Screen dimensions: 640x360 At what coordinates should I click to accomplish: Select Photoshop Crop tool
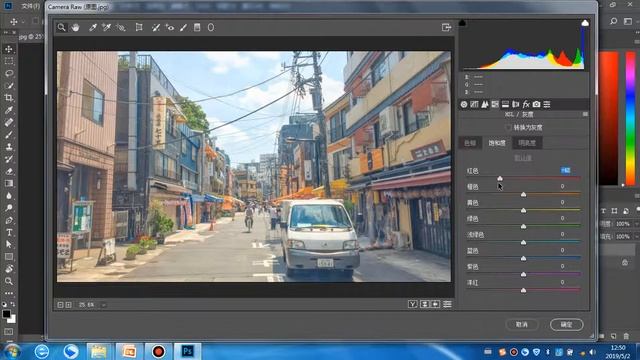(9, 98)
